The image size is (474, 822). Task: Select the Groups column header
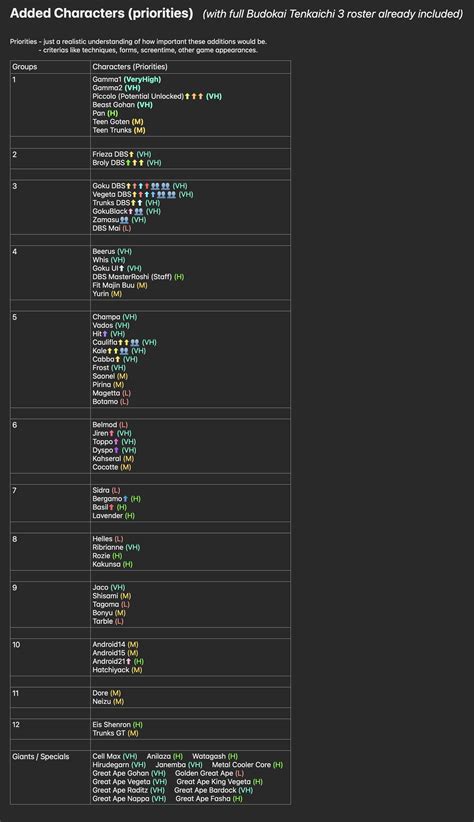click(x=25, y=67)
